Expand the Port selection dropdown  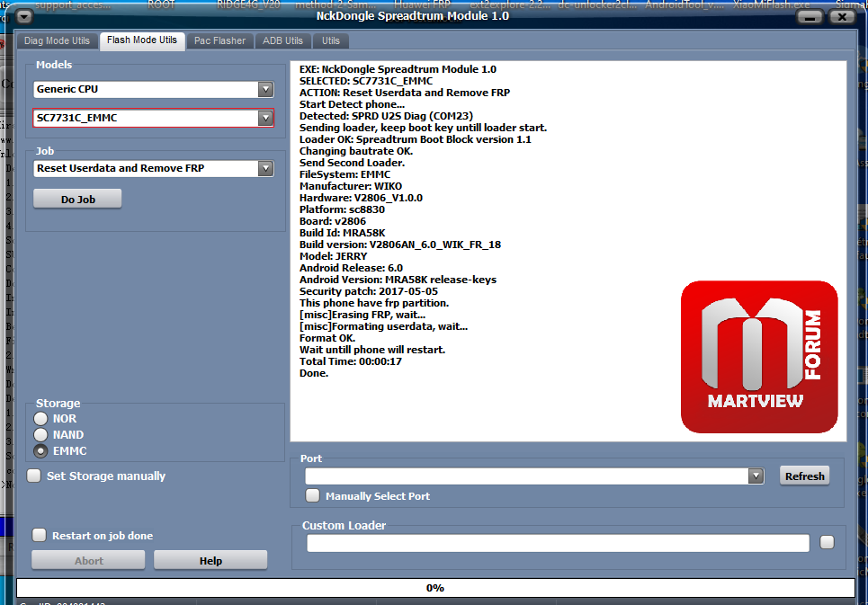(x=756, y=476)
